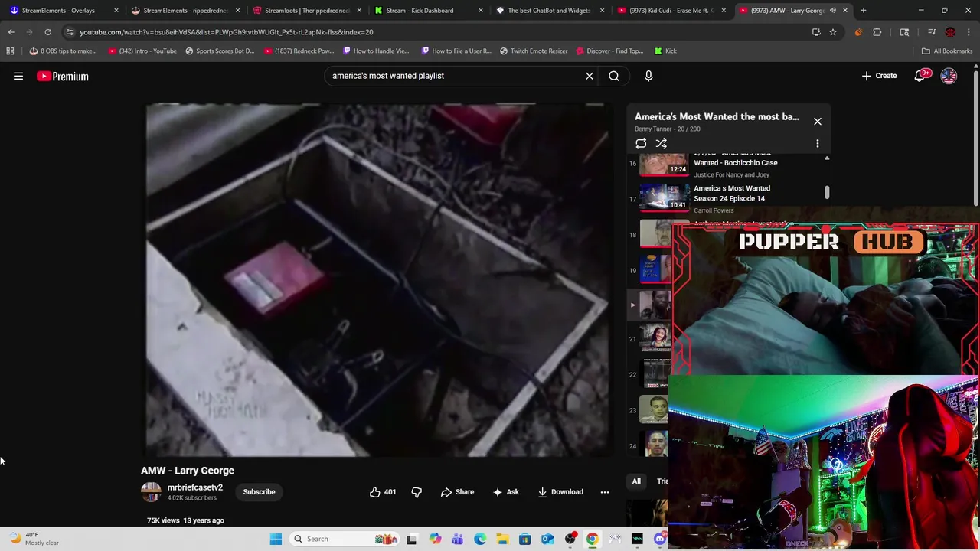Download the video
Image resolution: width=980 pixels, height=551 pixels.
(560, 492)
